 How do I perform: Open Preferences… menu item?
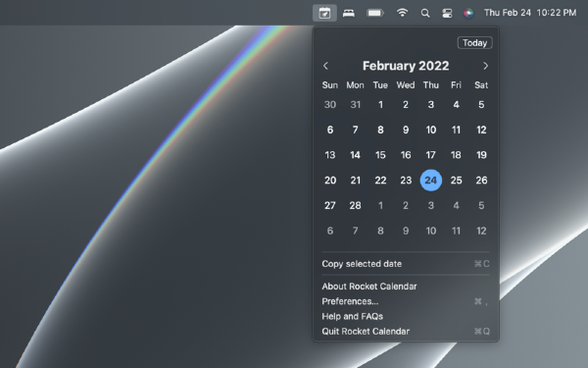pyautogui.click(x=406, y=301)
